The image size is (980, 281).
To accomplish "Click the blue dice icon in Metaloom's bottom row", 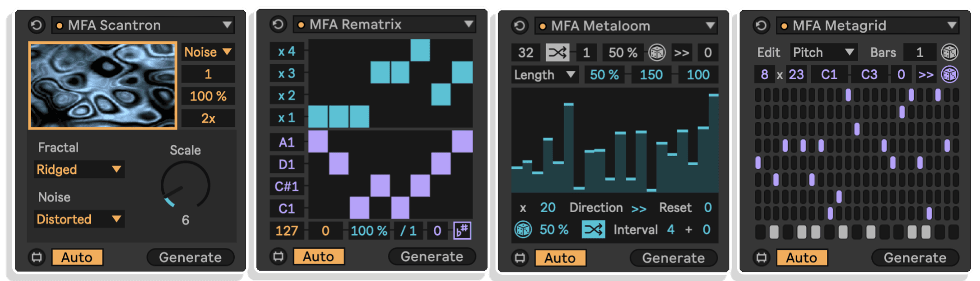I will click(x=523, y=229).
